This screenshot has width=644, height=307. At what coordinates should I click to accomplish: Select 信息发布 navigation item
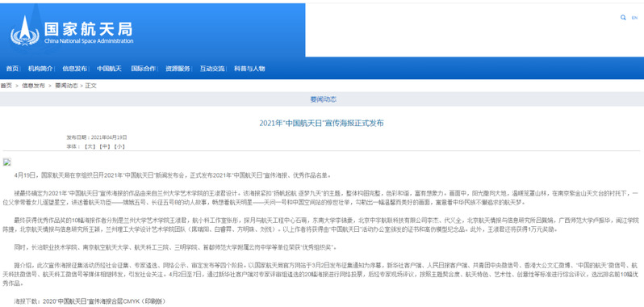point(75,69)
